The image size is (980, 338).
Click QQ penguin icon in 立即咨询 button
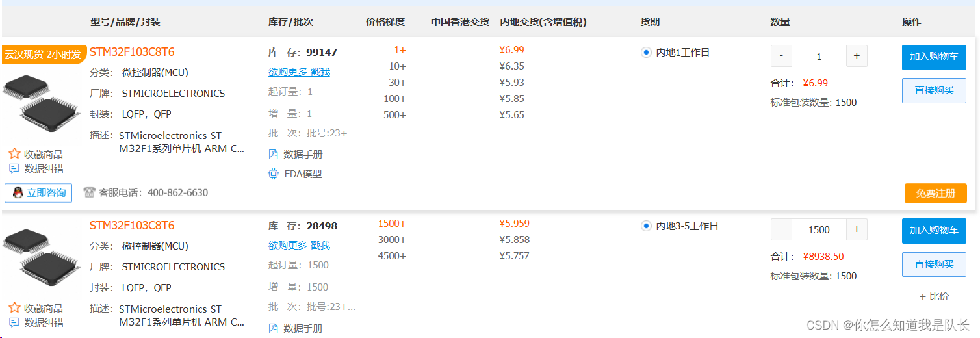(x=18, y=192)
